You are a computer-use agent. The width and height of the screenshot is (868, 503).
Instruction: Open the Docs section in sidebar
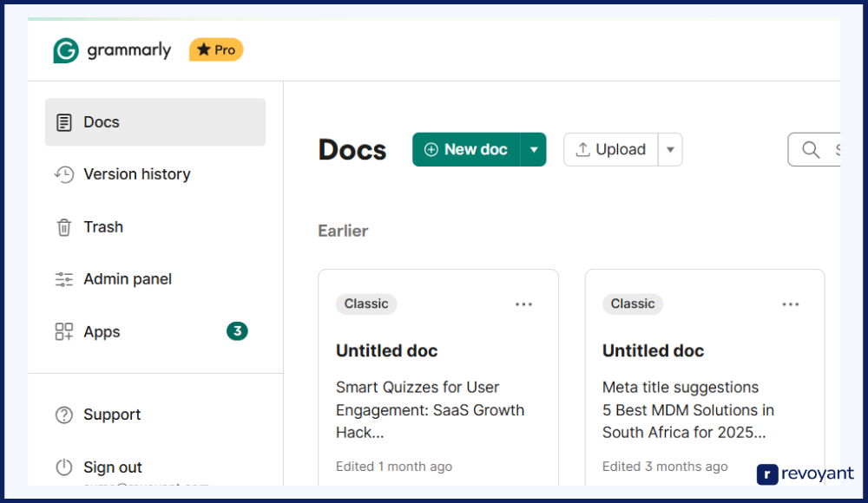pos(155,122)
